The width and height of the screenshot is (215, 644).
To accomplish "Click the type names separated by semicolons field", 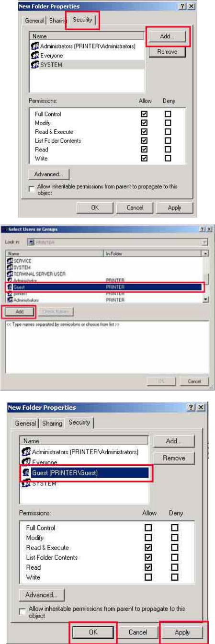I will coord(107,345).
